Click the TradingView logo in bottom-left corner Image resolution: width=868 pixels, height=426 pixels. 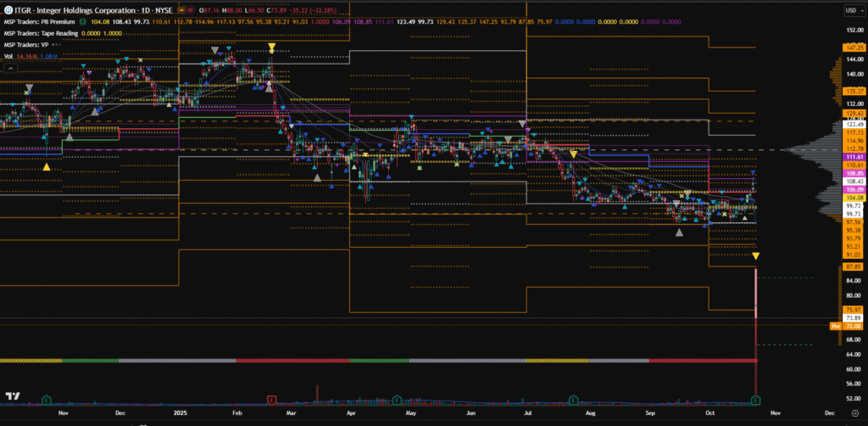point(12,396)
